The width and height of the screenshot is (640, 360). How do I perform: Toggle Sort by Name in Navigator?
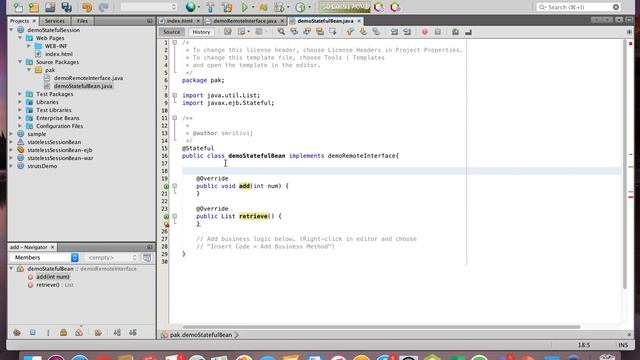(x=117, y=333)
